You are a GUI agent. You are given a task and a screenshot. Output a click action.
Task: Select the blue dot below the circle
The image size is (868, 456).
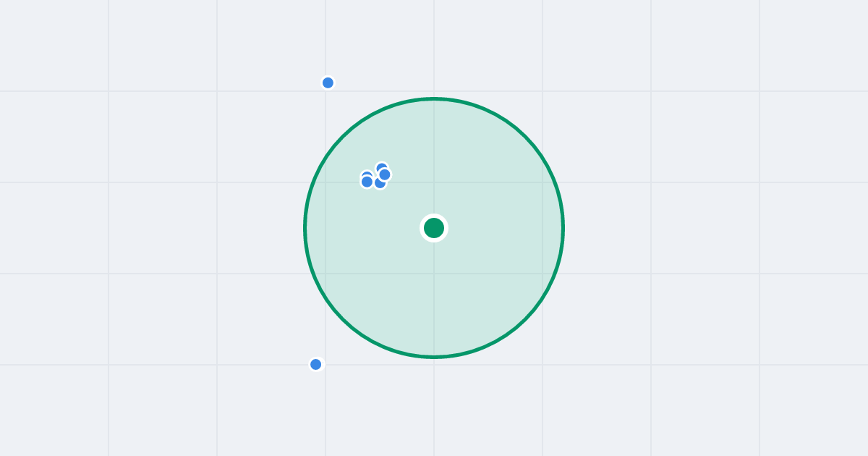316,364
